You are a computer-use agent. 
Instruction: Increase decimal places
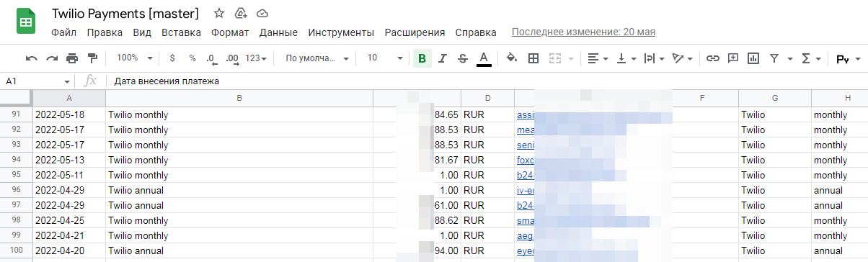pyautogui.click(x=232, y=58)
